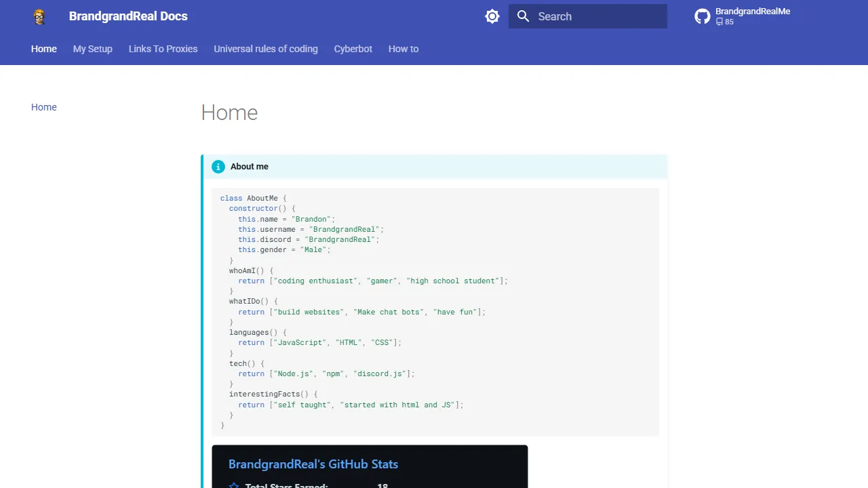This screenshot has width=868, height=488.
Task: Click the Home page heading
Action: point(229,113)
